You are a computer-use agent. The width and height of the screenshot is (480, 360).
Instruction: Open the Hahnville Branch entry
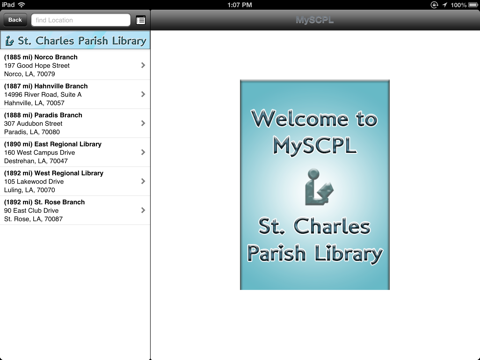[75, 94]
